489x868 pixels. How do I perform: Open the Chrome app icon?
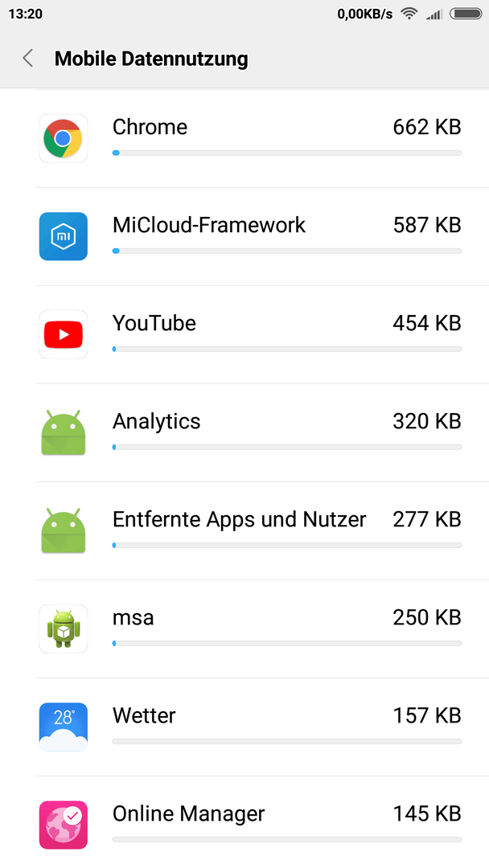[x=63, y=138]
